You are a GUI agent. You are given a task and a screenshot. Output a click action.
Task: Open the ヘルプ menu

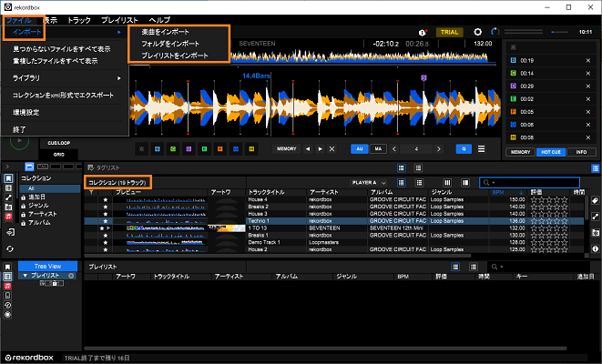click(x=159, y=20)
